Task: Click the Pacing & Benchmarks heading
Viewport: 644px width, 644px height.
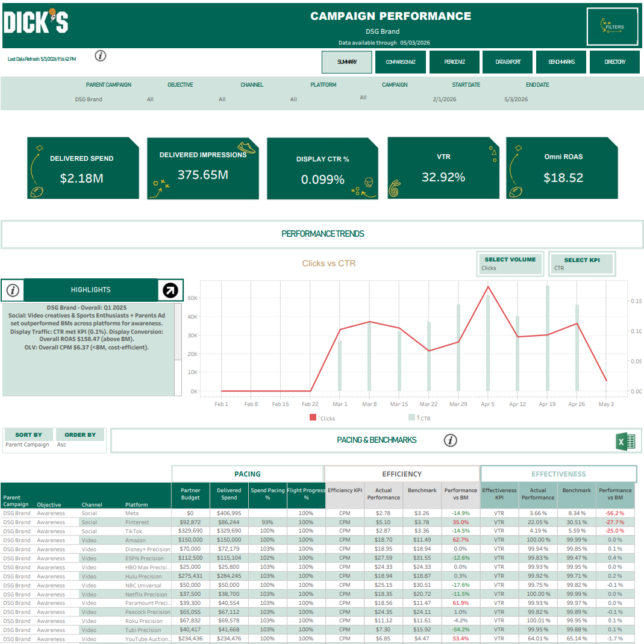Action: 377,440
